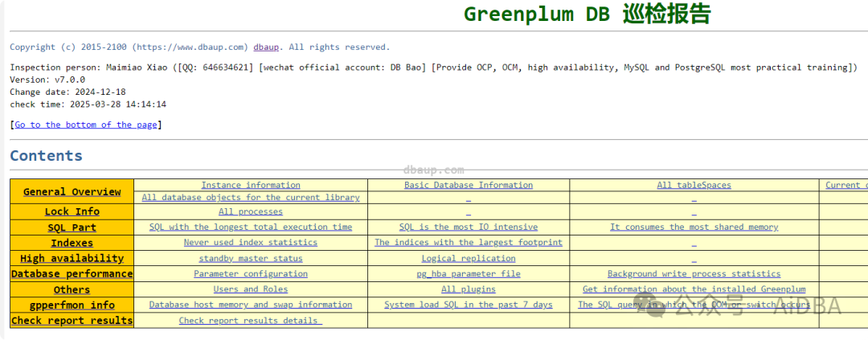This screenshot has height=340, width=868.
Task: Click the All processes link
Action: pos(251,211)
